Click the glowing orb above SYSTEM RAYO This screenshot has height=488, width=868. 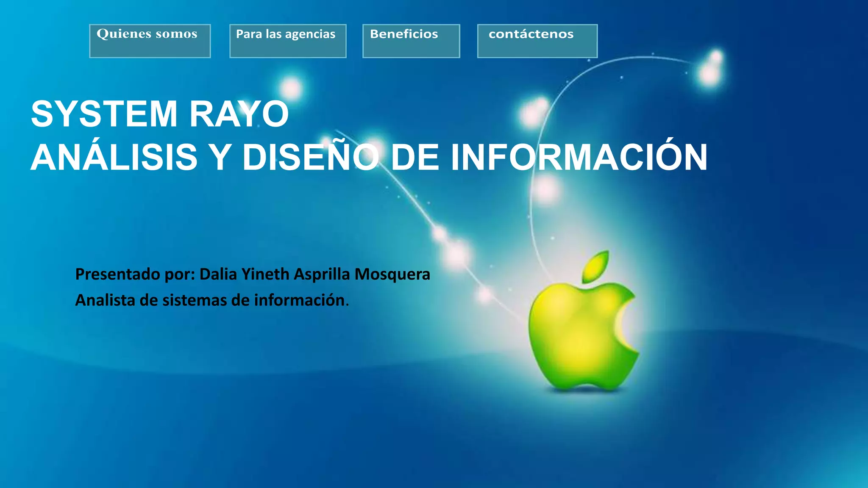[292, 89]
